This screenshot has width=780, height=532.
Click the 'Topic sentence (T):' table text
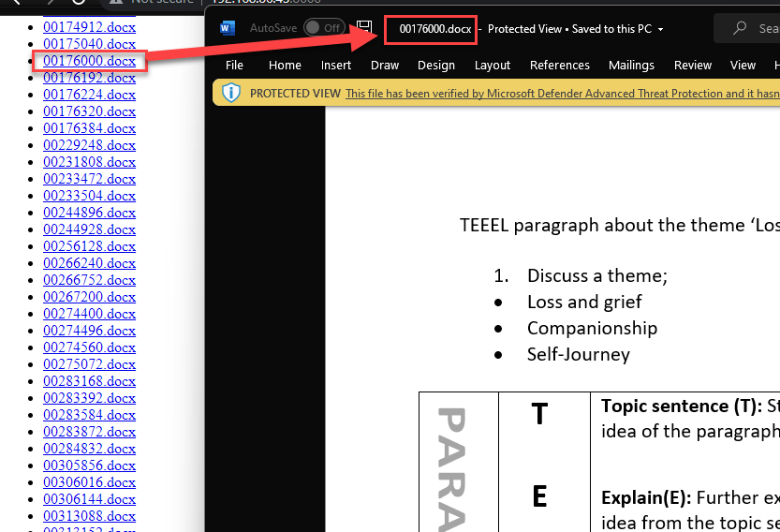[682, 406]
